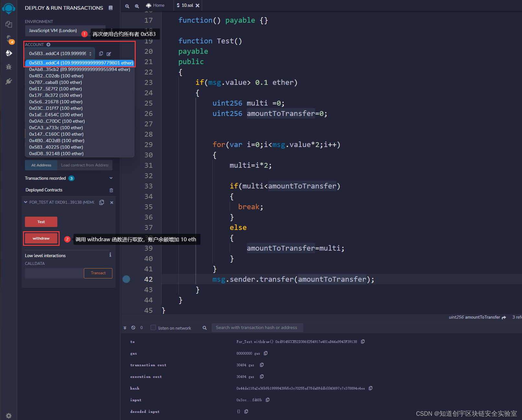
Task: Remove the FOR_TEST deployed contract instance
Action: point(112,202)
